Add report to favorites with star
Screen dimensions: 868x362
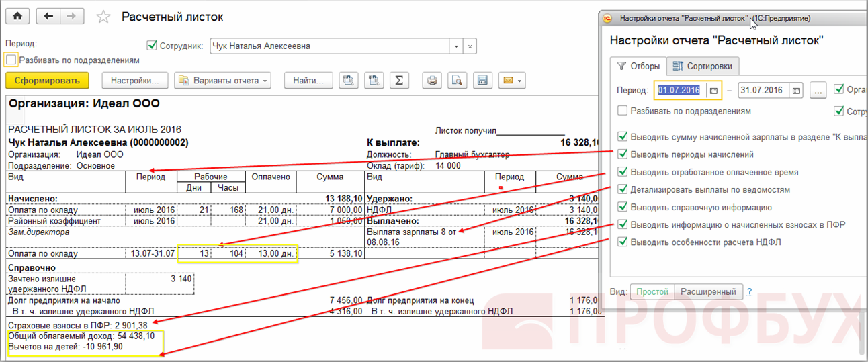pos(103,17)
